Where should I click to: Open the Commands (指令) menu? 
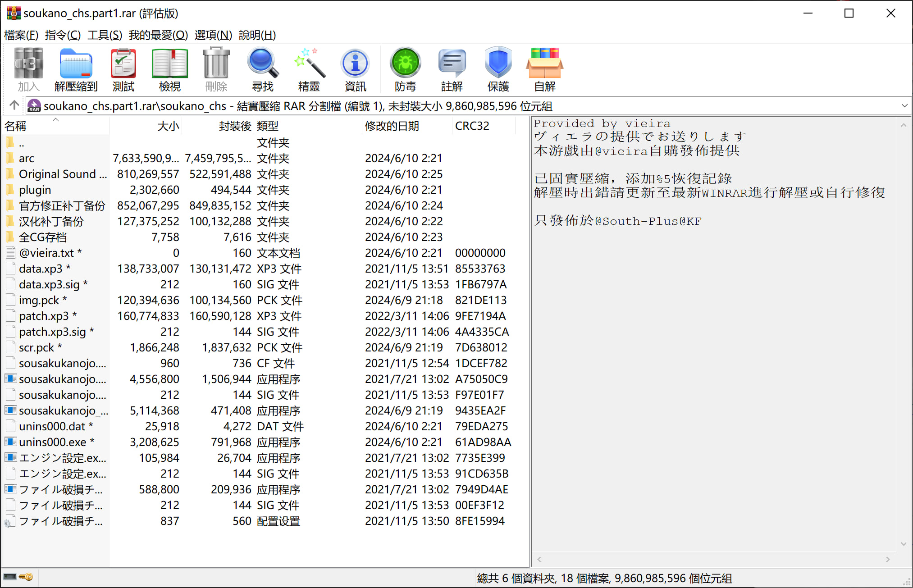(x=63, y=35)
